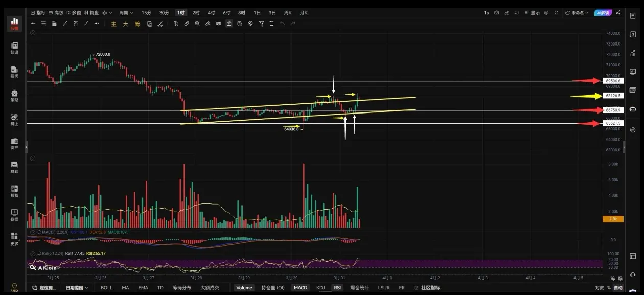Select the ruler measure tool
The width and height of the screenshot is (644, 295).
187,24
